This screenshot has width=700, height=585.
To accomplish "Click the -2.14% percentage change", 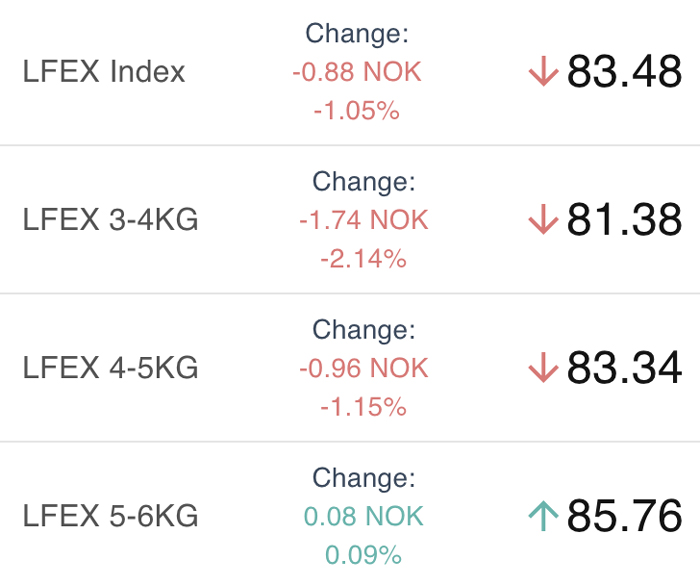I will pyautogui.click(x=364, y=259).
